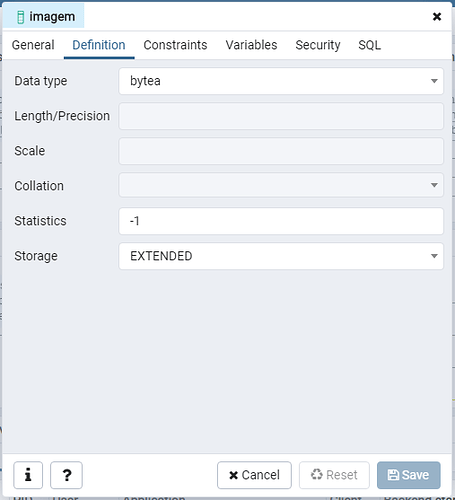This screenshot has width=455, height=500.
Task: Open the Collation dropdown arrow
Action: tap(434, 185)
